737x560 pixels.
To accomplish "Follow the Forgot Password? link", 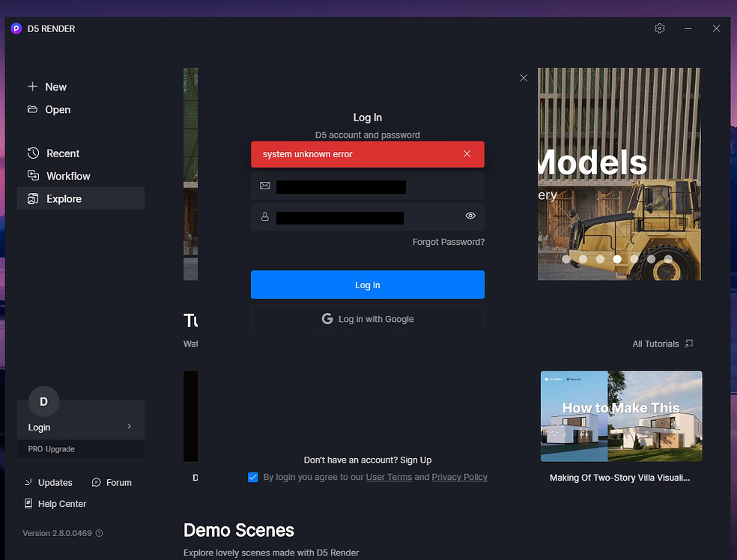I will (x=449, y=242).
